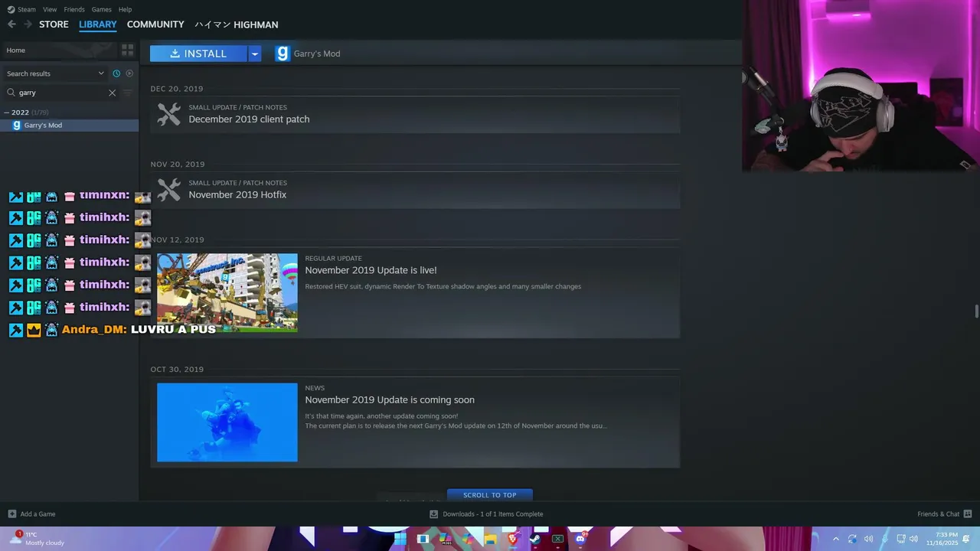Click the Steam taskbar icon
This screenshot has height=551, width=980.
point(534,539)
